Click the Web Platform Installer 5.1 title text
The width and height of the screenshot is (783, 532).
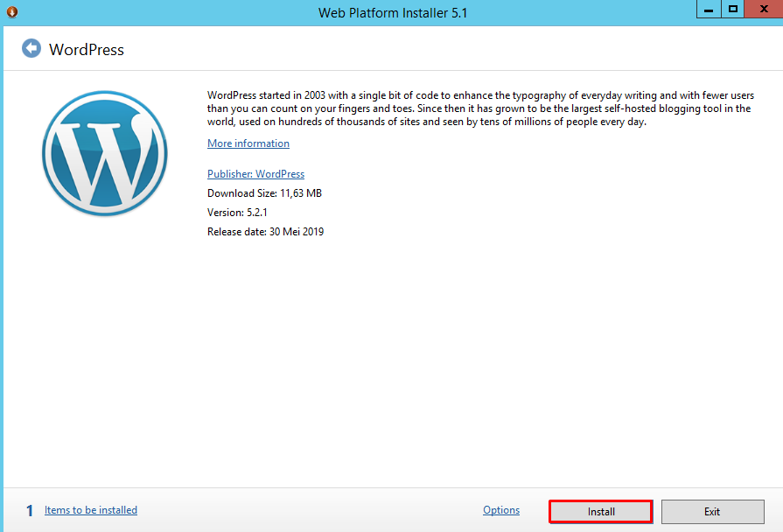(x=393, y=12)
